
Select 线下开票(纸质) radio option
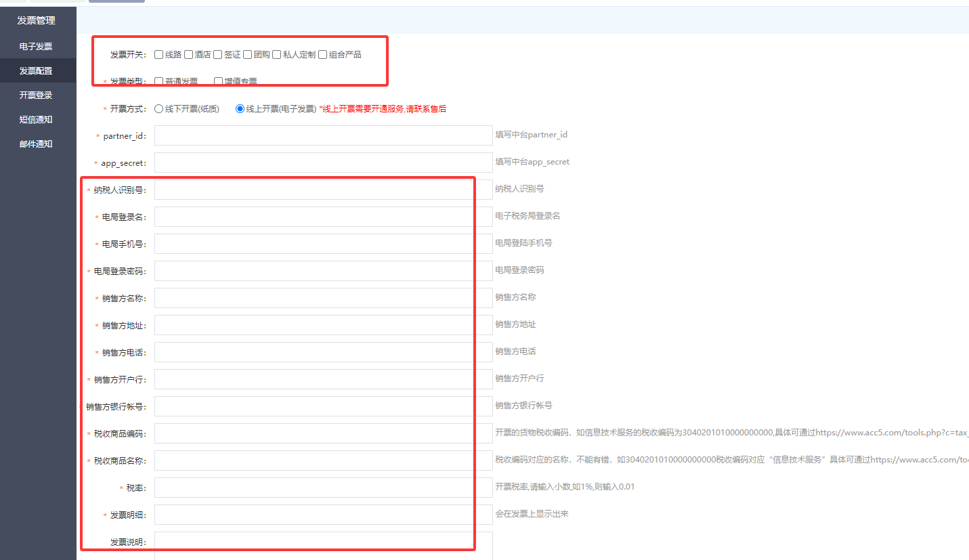(x=159, y=108)
